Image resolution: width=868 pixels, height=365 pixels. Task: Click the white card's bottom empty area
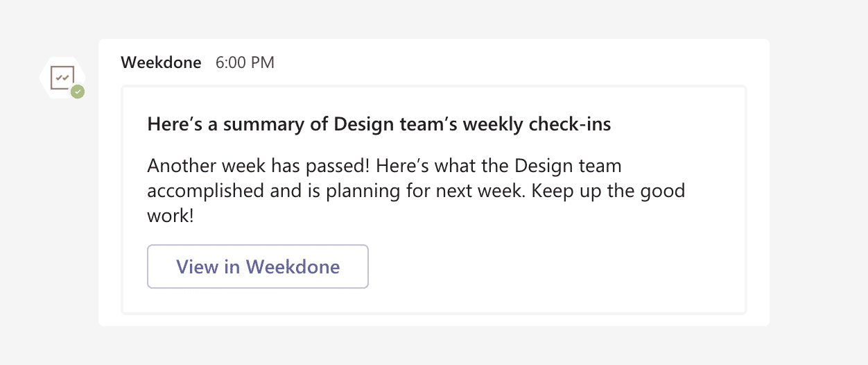[434, 300]
